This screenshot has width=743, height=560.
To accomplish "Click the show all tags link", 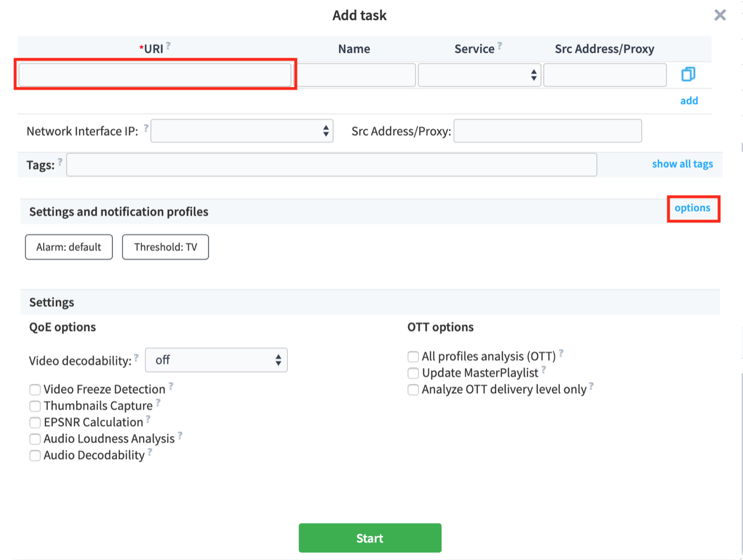I will pyautogui.click(x=682, y=164).
